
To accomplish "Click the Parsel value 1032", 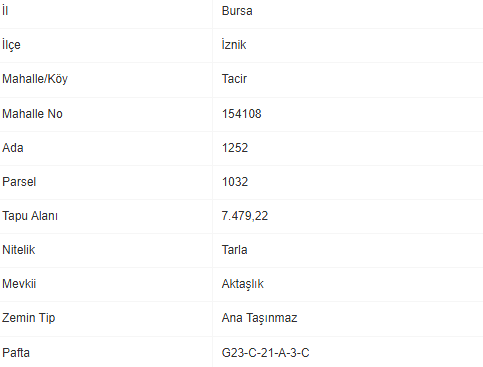I will click(x=235, y=182).
